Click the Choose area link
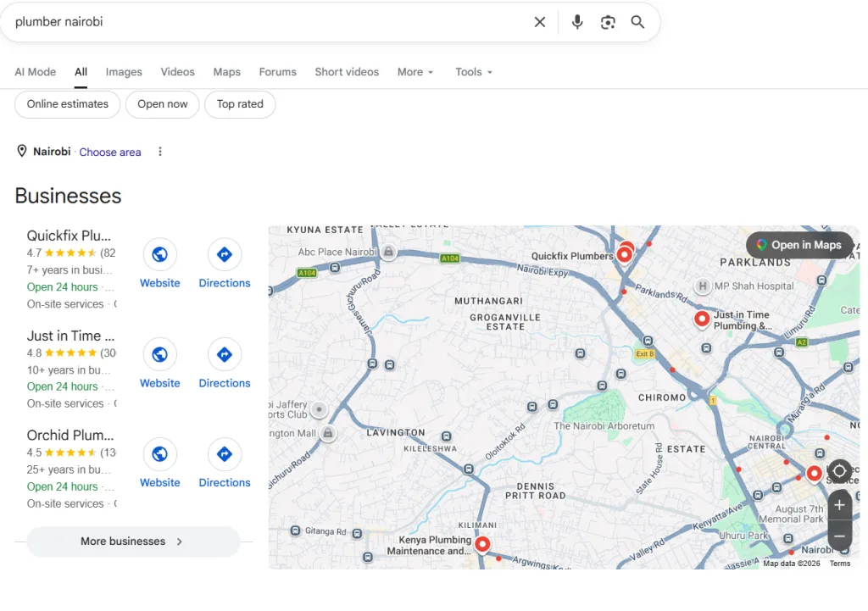 110,153
